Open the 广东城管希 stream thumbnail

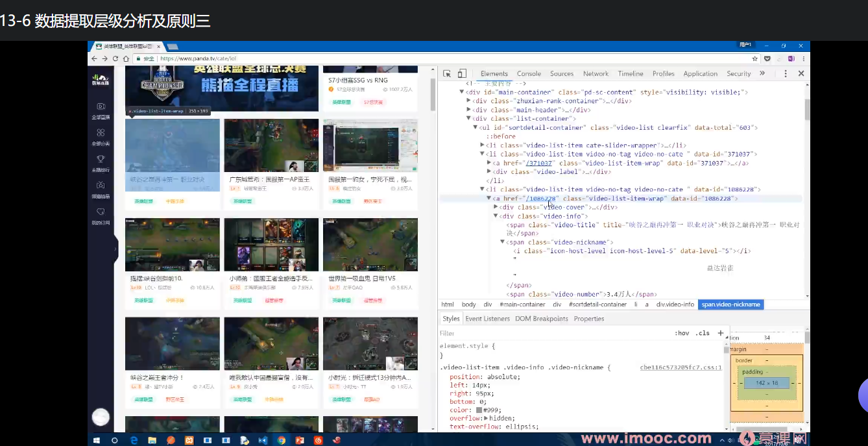coord(271,145)
